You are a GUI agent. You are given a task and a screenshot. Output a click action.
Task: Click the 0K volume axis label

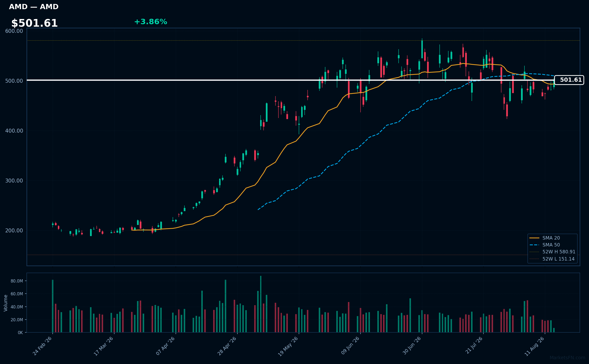coord(20,333)
